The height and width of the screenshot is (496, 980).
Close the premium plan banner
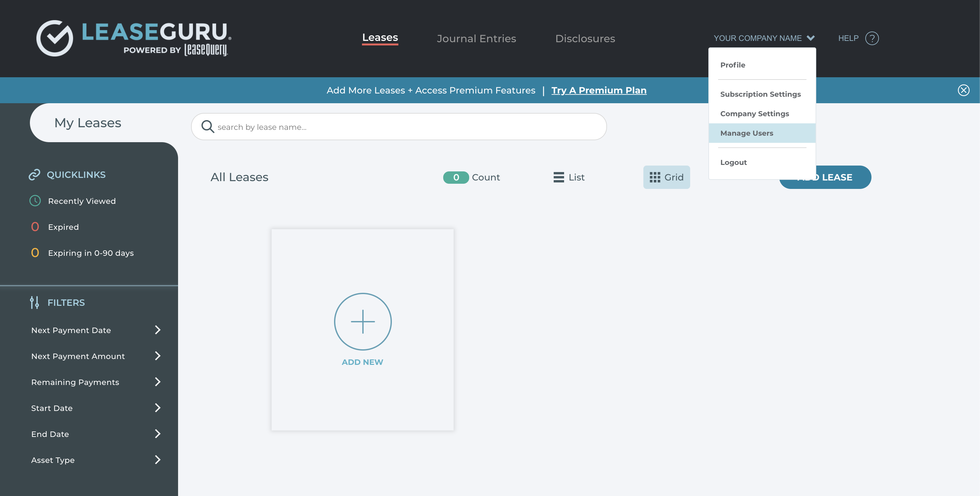[963, 91]
